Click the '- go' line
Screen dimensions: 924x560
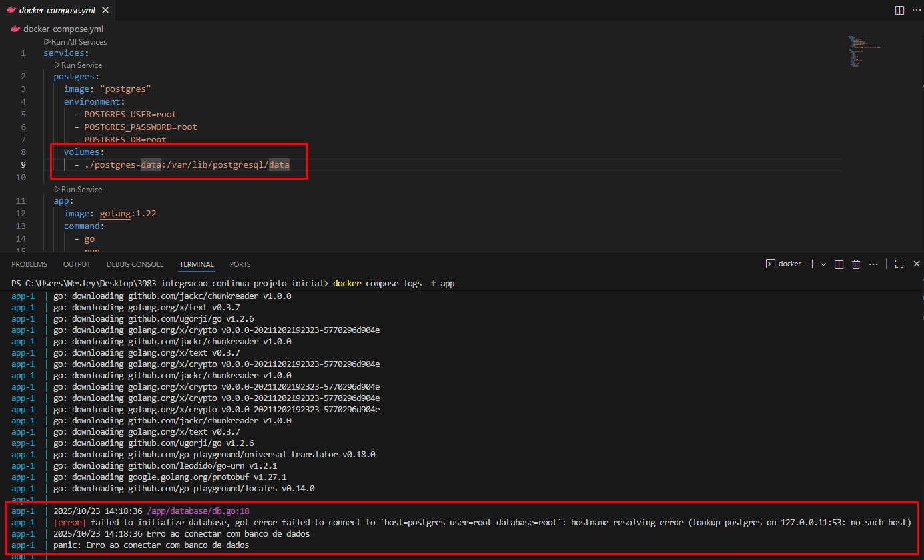pos(85,238)
